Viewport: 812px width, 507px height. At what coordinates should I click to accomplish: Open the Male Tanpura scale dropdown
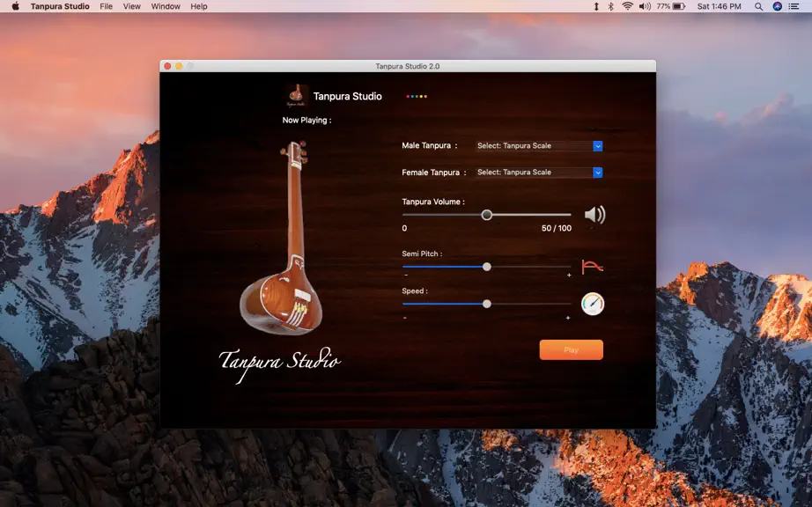click(539, 146)
